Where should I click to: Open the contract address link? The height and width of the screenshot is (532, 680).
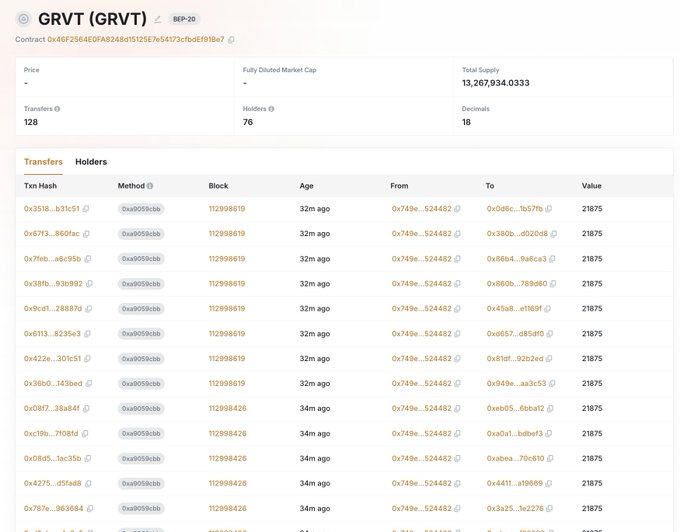click(136, 39)
